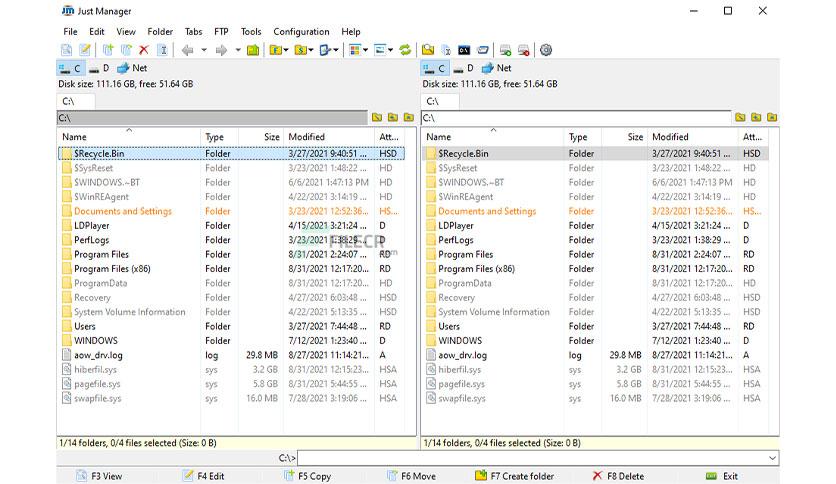The width and height of the screenshot is (836, 484).
Task: Select the C:\ tab in the left panel
Action: click(x=75, y=101)
